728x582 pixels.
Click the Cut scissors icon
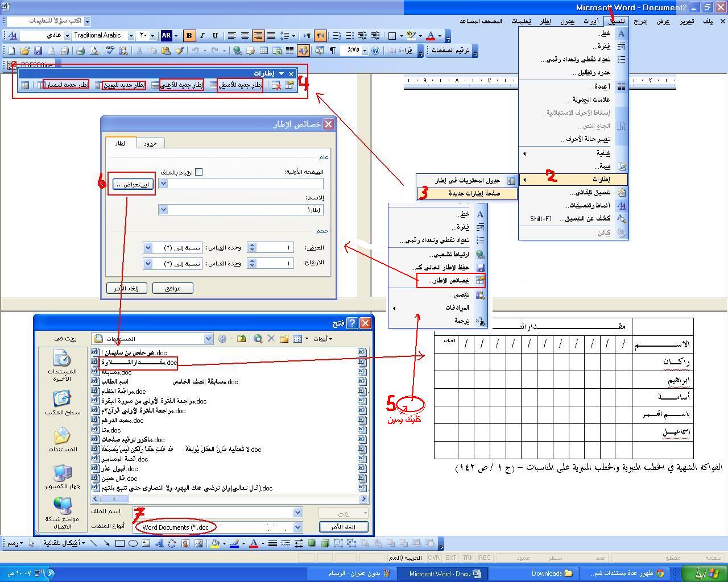[x=139, y=51]
